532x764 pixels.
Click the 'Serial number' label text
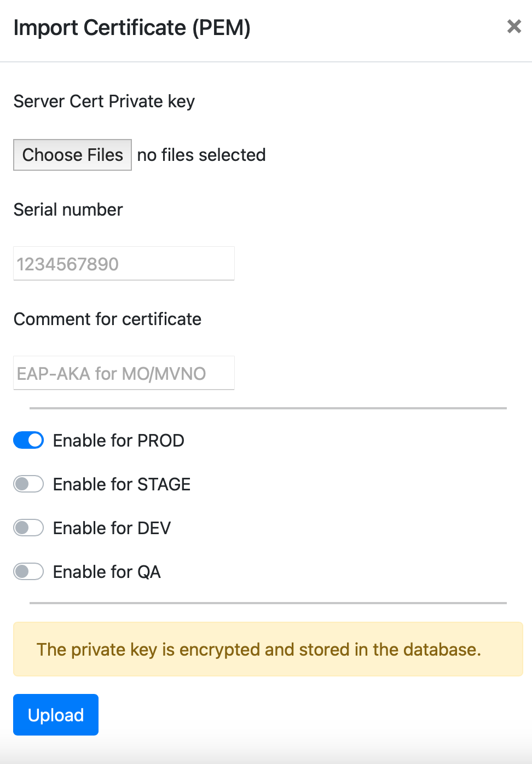(x=68, y=210)
